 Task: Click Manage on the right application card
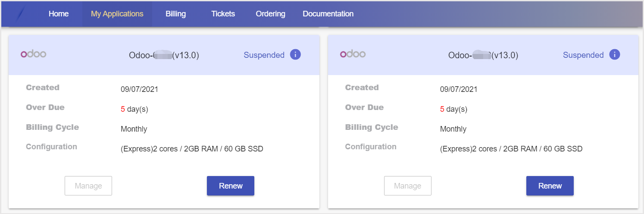pyautogui.click(x=408, y=186)
